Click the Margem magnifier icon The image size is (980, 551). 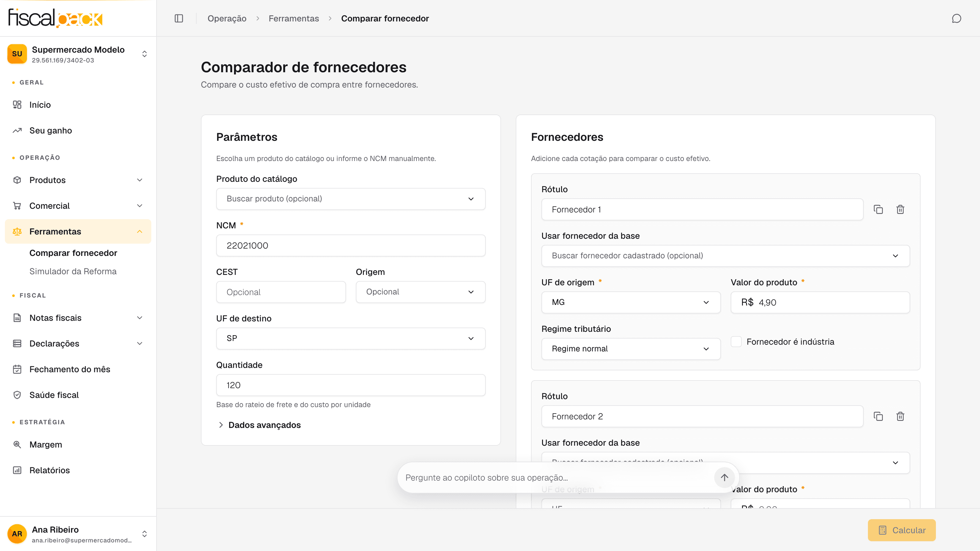[17, 444]
